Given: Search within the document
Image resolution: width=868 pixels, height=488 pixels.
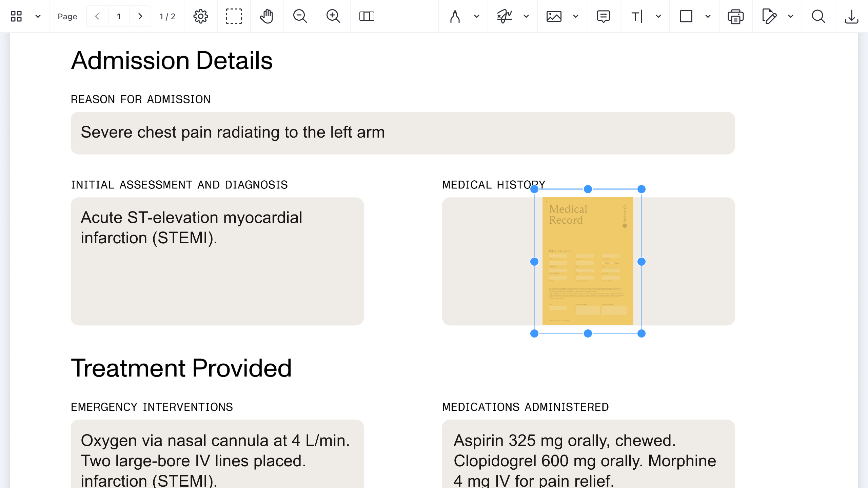Looking at the screenshot, I should pyautogui.click(x=818, y=16).
